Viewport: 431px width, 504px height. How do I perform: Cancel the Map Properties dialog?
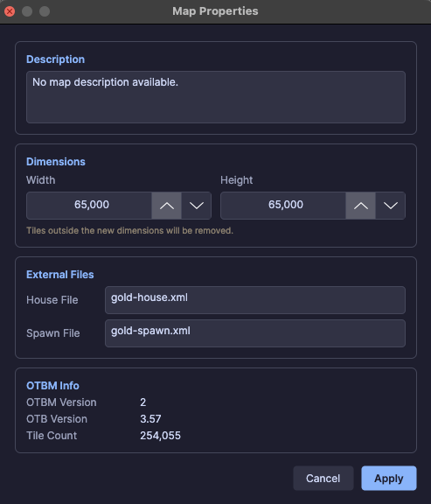pyautogui.click(x=323, y=479)
